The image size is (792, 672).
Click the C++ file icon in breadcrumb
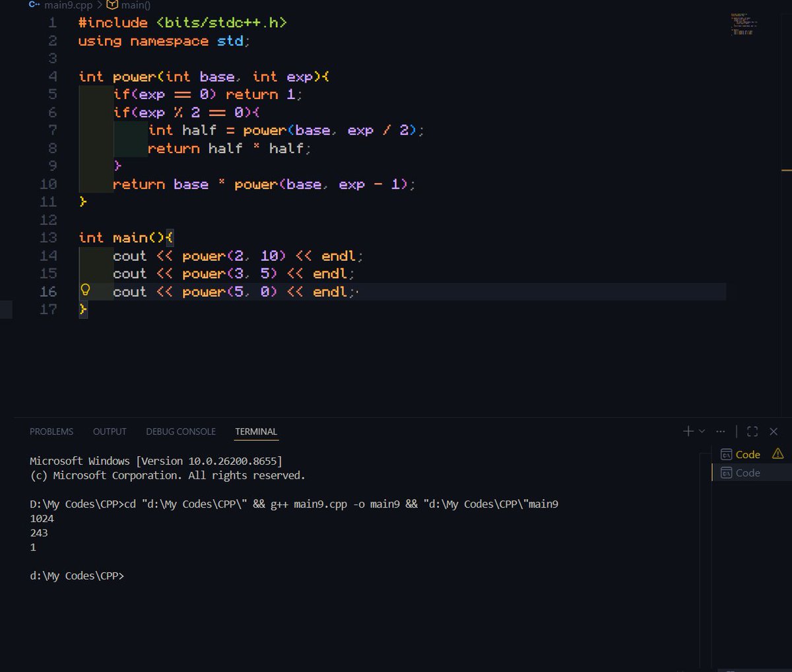click(x=34, y=5)
